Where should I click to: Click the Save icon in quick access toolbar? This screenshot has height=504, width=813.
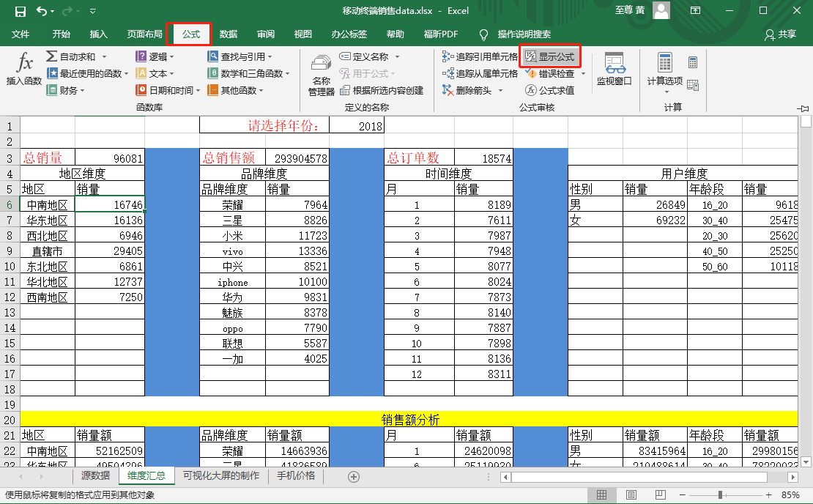[21, 12]
